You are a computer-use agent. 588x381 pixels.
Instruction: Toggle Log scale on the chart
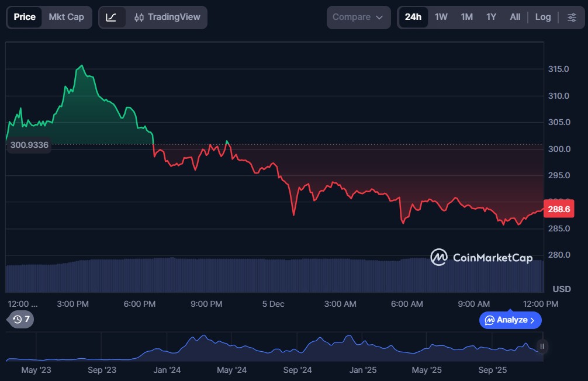pos(542,18)
